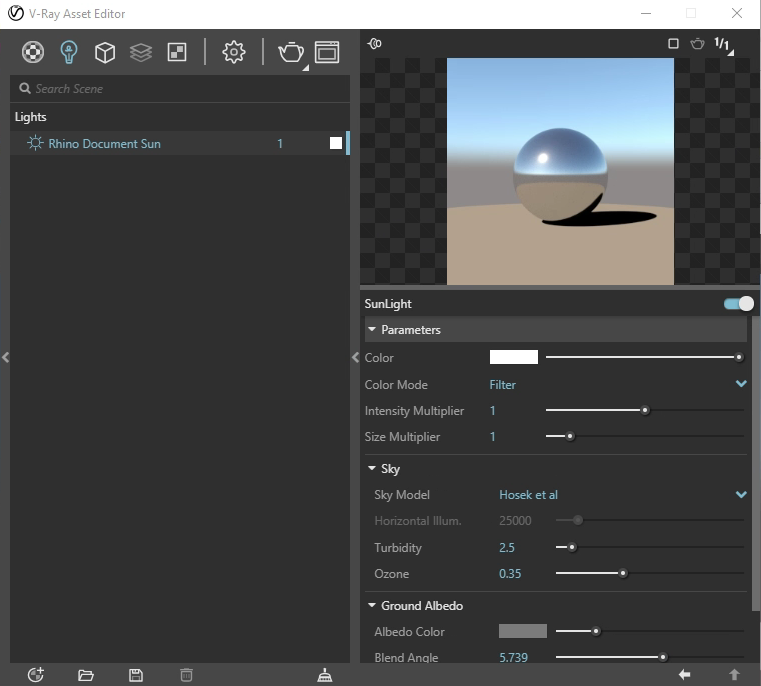The height and width of the screenshot is (686, 761).
Task: Click the sphere material preview thumbnail
Action: pyautogui.click(x=560, y=171)
